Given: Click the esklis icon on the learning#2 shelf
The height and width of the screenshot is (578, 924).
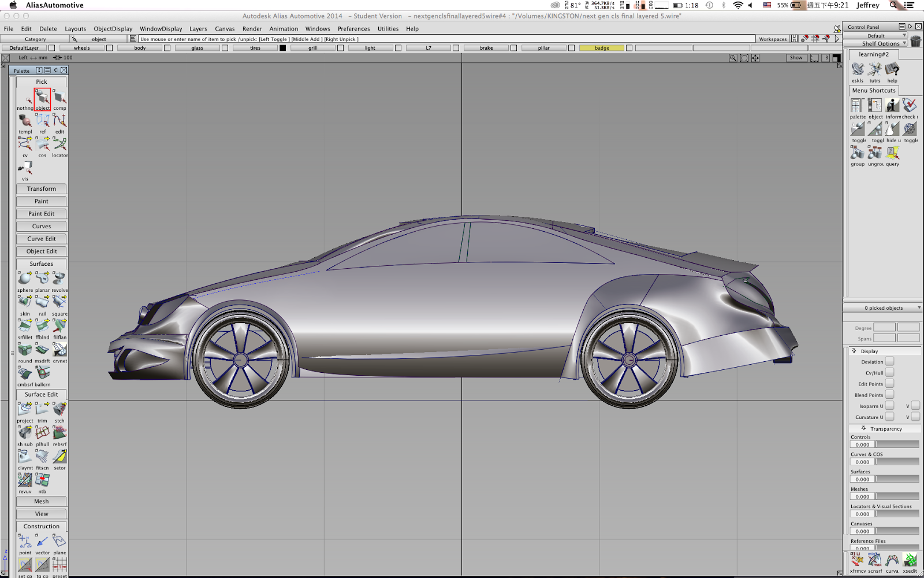Looking at the screenshot, I should pos(857,69).
